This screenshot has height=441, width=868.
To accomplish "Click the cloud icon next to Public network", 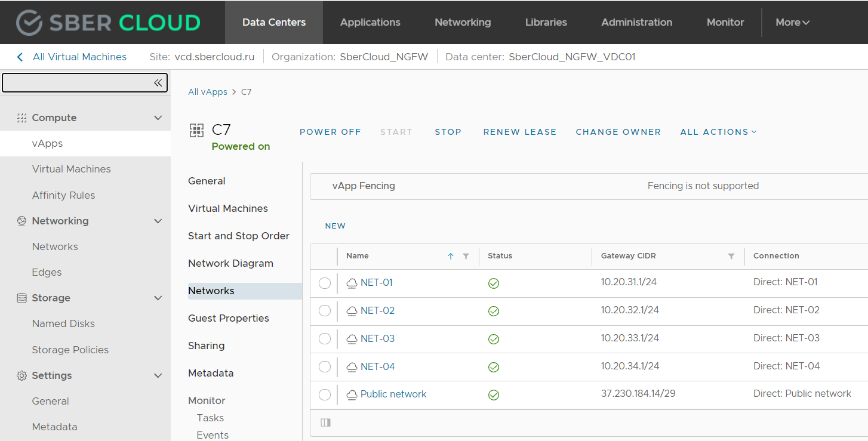I will pos(352,394).
